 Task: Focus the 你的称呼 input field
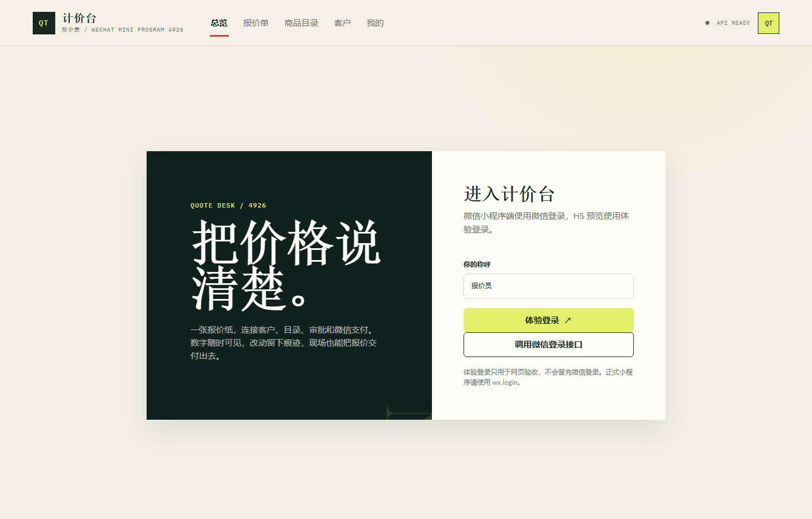point(549,286)
